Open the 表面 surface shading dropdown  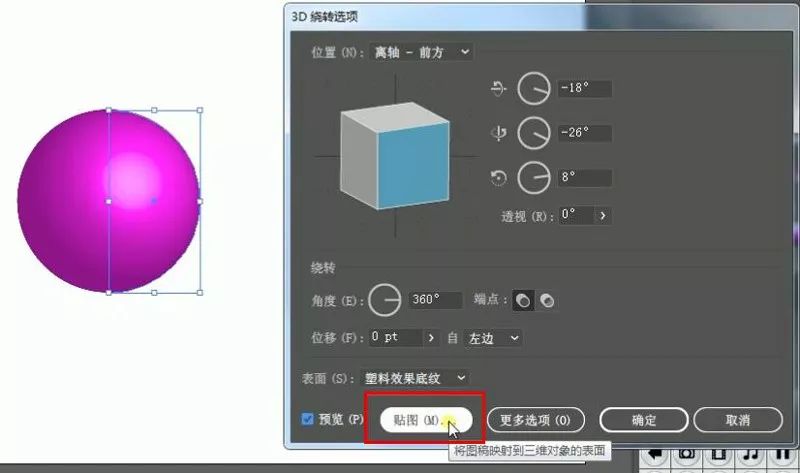click(x=416, y=378)
